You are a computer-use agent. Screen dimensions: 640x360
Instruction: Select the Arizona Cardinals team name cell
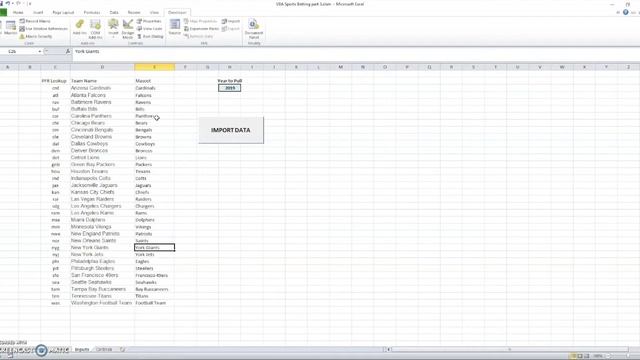point(102,88)
